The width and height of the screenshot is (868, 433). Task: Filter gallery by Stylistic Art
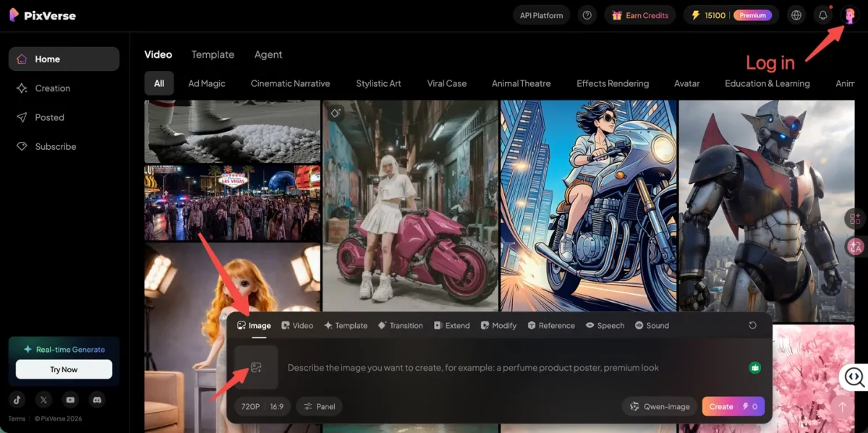378,83
